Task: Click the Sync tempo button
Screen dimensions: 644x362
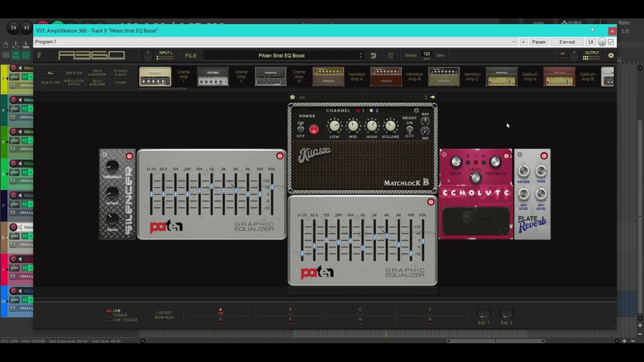Action: (x=440, y=55)
